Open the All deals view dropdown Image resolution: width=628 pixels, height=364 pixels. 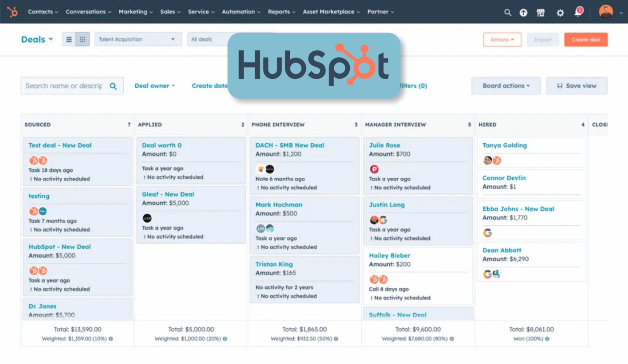coord(208,39)
